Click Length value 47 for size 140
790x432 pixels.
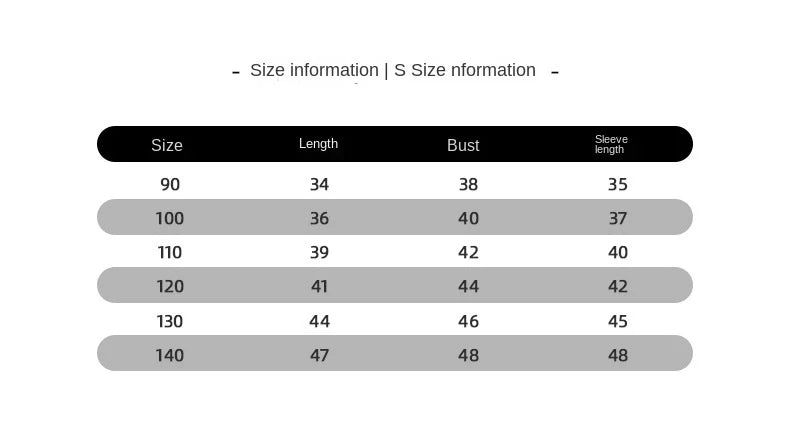click(319, 355)
